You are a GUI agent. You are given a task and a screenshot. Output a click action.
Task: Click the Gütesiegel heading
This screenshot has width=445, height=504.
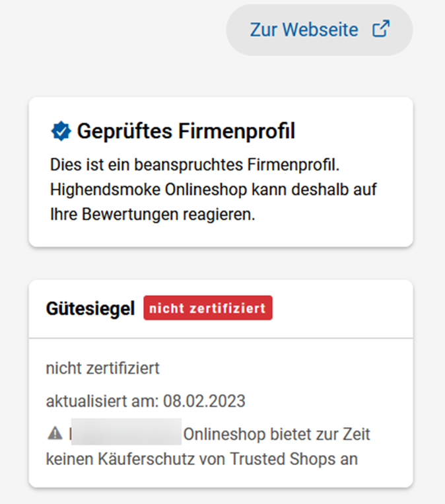(x=90, y=308)
